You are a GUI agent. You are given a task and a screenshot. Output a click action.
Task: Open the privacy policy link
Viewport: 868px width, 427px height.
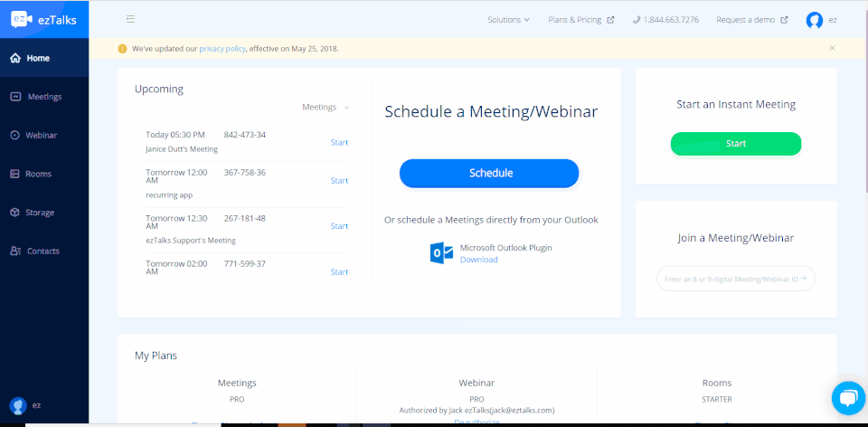pos(222,49)
